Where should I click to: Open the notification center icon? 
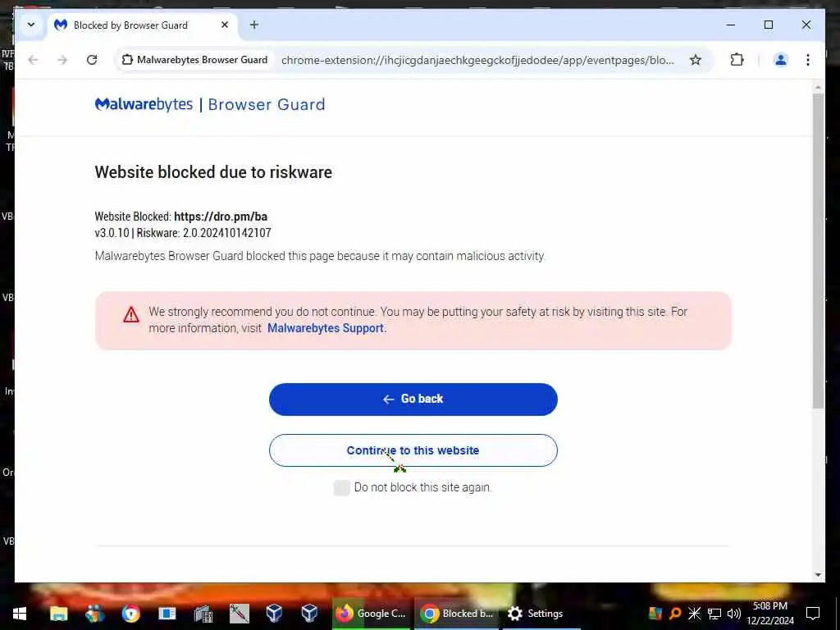coord(813,613)
